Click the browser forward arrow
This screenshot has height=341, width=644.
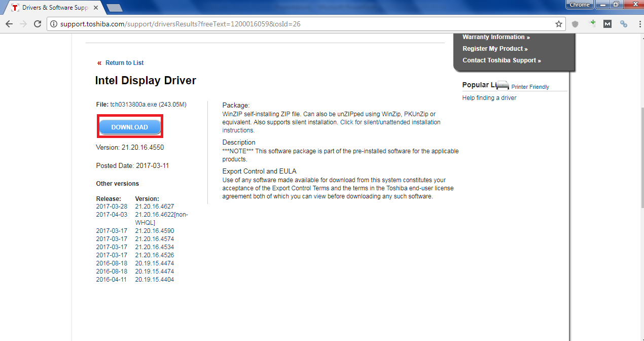[23, 24]
